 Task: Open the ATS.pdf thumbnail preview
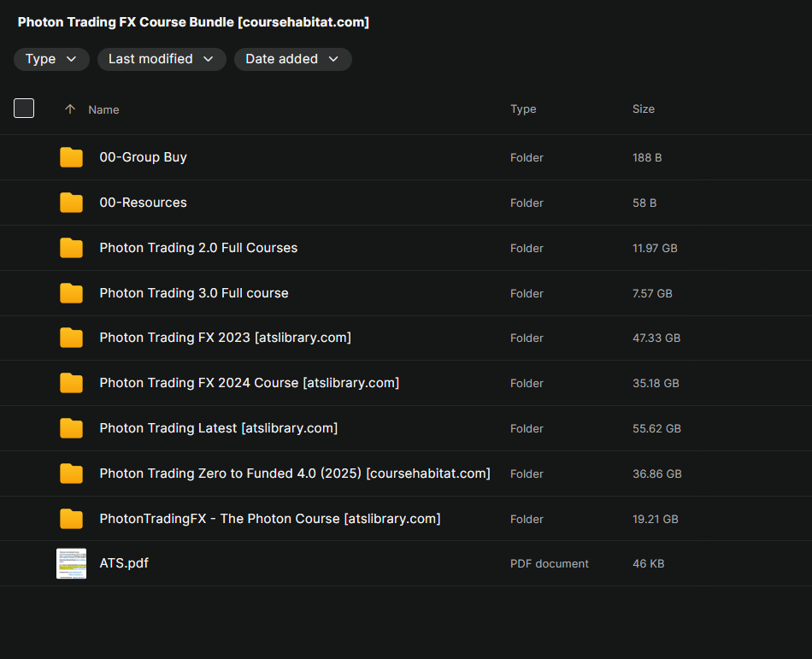72,563
